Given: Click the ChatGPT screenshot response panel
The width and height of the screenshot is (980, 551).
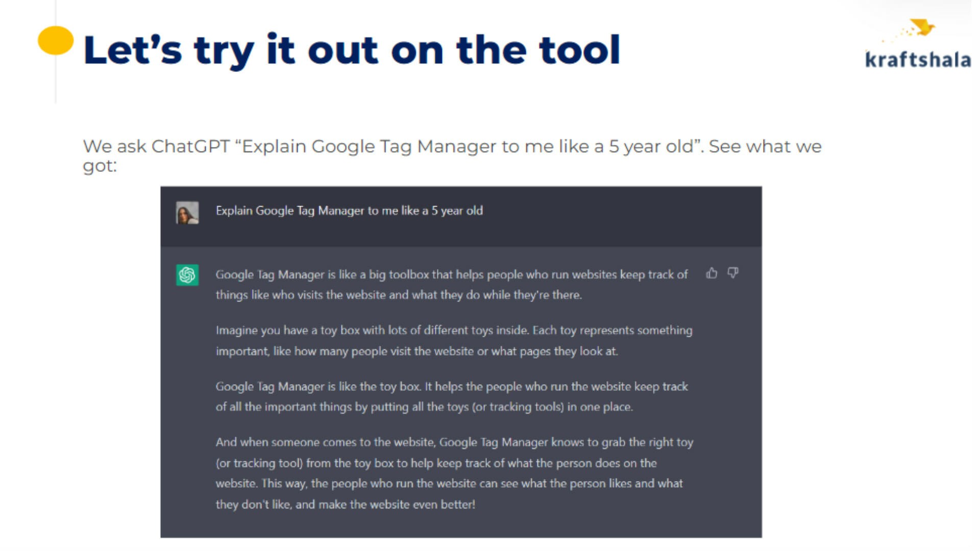Looking at the screenshot, I should tap(461, 392).
